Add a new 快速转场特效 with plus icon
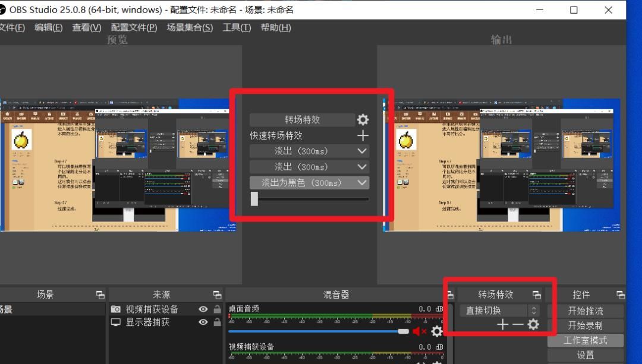The width and height of the screenshot is (642, 364). coord(363,135)
